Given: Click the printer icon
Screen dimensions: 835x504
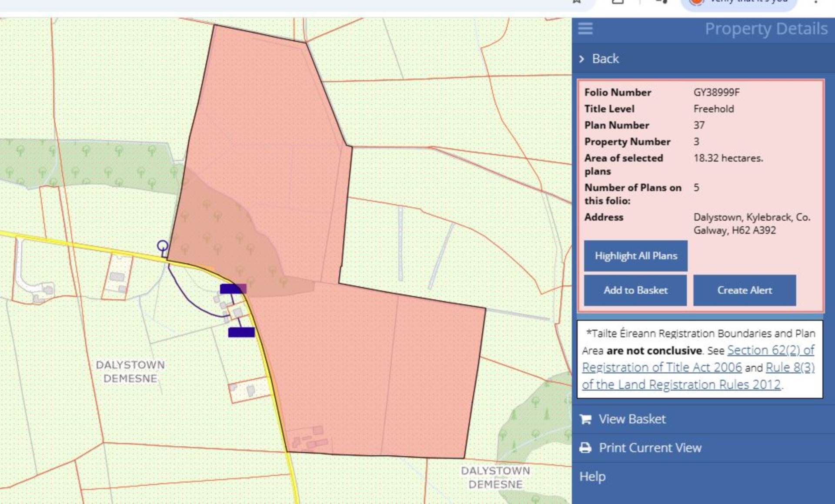Looking at the screenshot, I should 585,448.
